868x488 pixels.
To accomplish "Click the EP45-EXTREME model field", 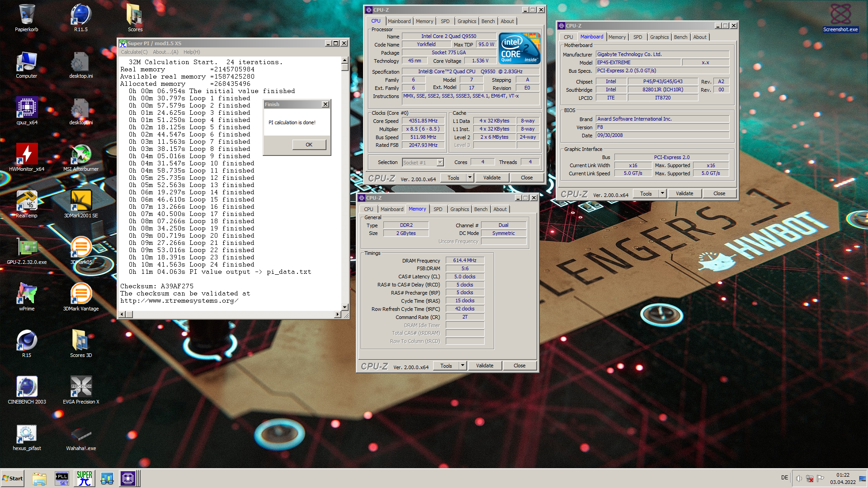I will coord(638,62).
